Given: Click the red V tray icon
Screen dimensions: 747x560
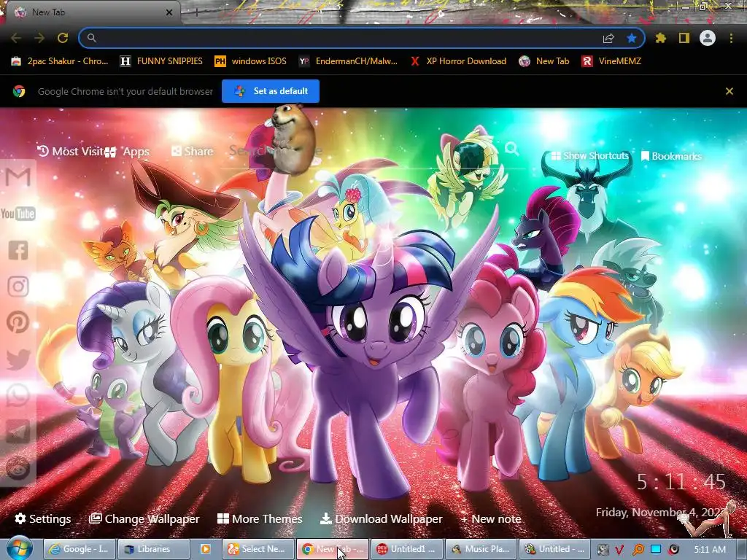Looking at the screenshot, I should tap(619, 550).
